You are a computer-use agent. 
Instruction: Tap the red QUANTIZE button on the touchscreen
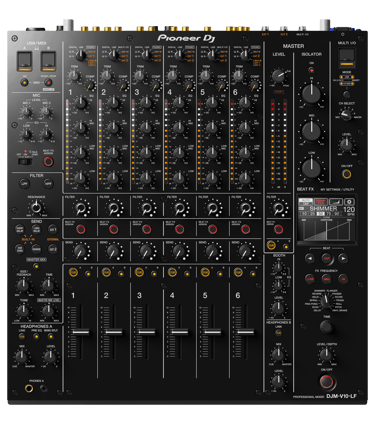click(321, 202)
